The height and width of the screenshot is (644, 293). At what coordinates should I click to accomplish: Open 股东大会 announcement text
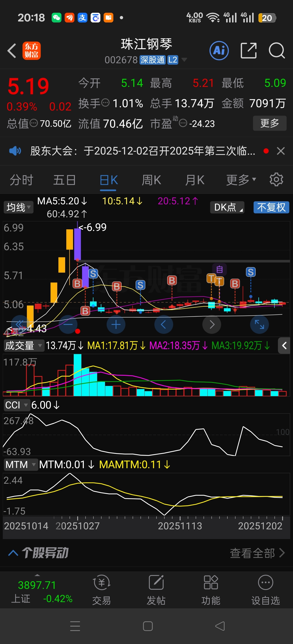(143, 151)
